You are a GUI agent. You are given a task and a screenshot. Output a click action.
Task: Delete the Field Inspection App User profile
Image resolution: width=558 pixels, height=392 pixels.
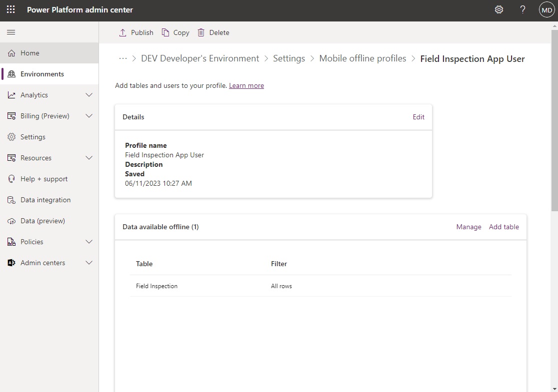(x=213, y=32)
